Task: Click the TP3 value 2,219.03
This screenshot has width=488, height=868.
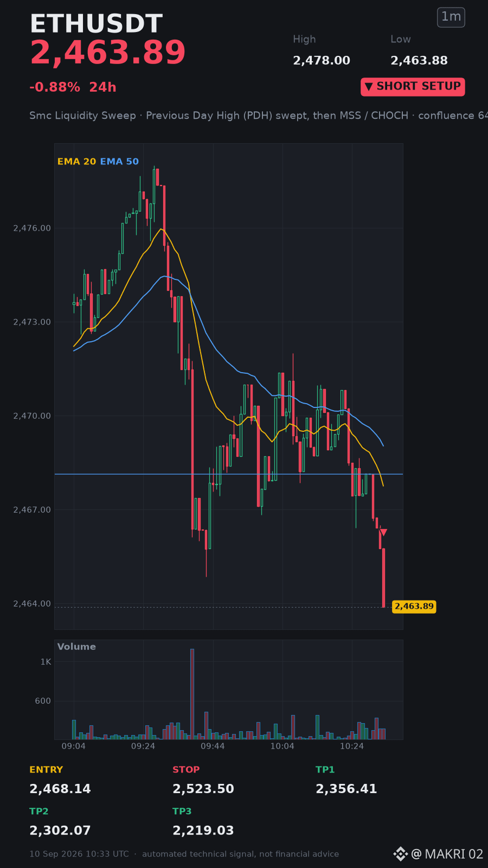Action: pos(203,831)
